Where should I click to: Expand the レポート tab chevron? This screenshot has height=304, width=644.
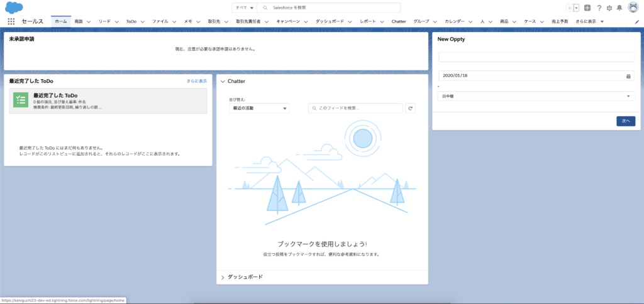point(382,21)
